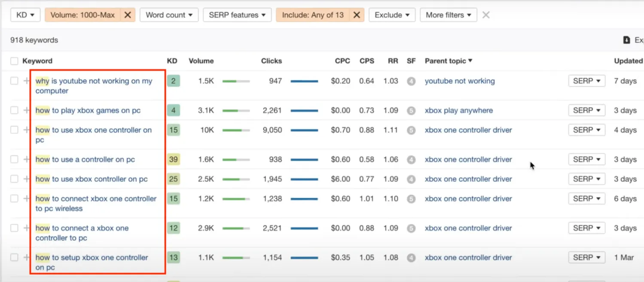The height and width of the screenshot is (282, 644).
Task: Tick the select-all checkbox in Keyword header
Action: [14, 61]
